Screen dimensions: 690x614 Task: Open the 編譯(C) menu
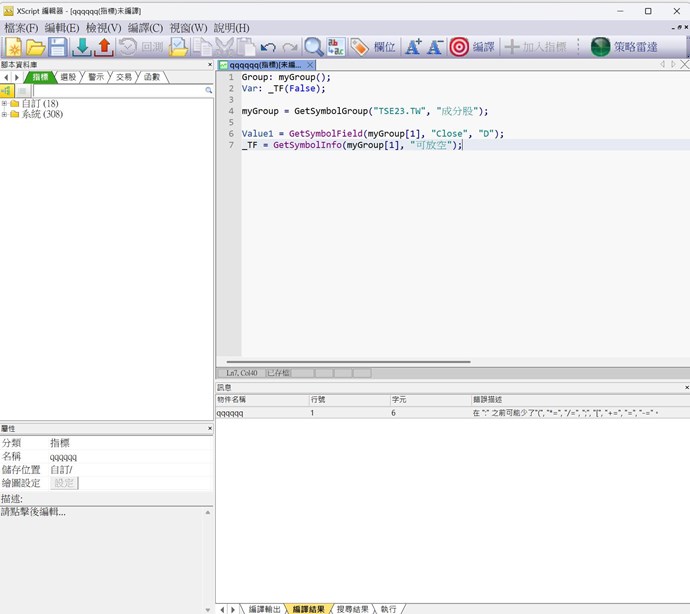pyautogui.click(x=145, y=28)
